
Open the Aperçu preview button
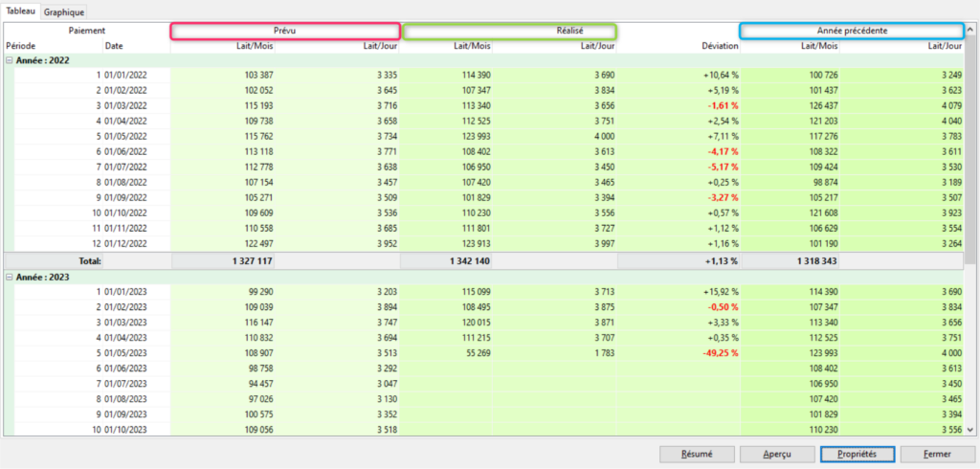(x=777, y=455)
